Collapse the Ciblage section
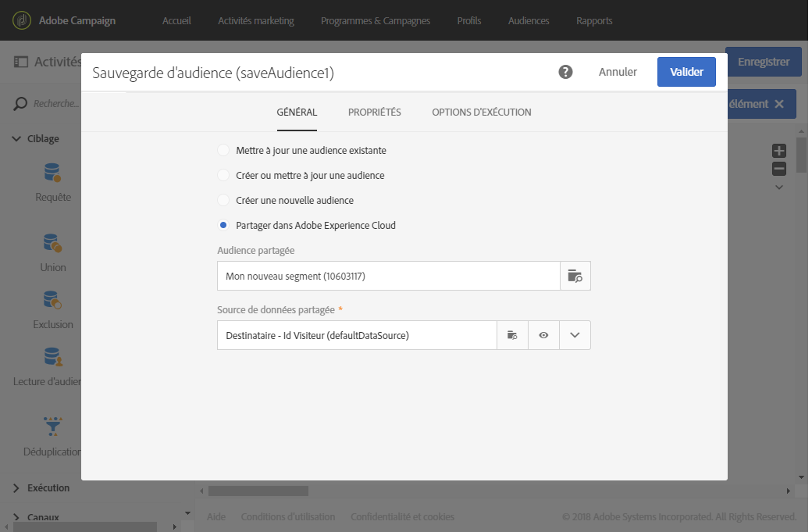This screenshot has height=532, width=812. tap(16, 139)
